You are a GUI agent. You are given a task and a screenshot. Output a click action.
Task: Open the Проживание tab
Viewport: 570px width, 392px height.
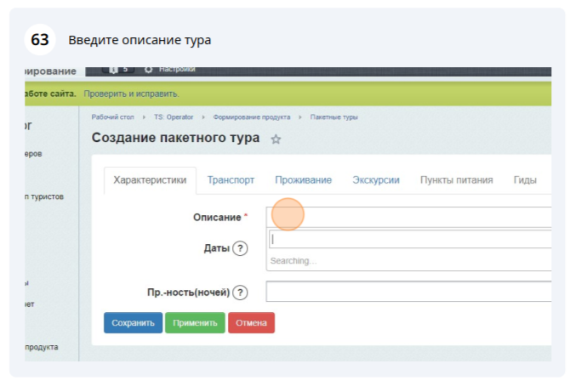[303, 180]
